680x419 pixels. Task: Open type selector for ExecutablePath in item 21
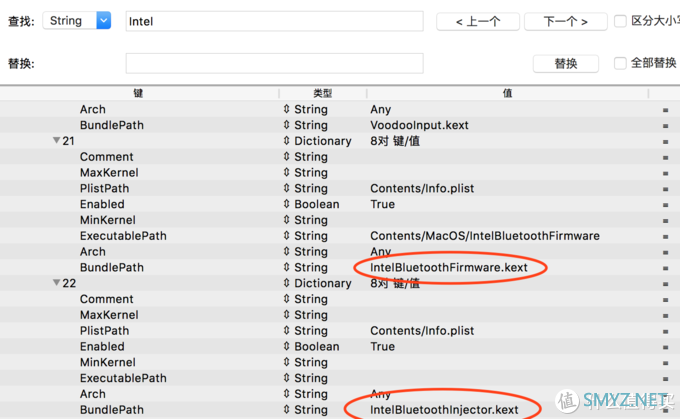286,236
